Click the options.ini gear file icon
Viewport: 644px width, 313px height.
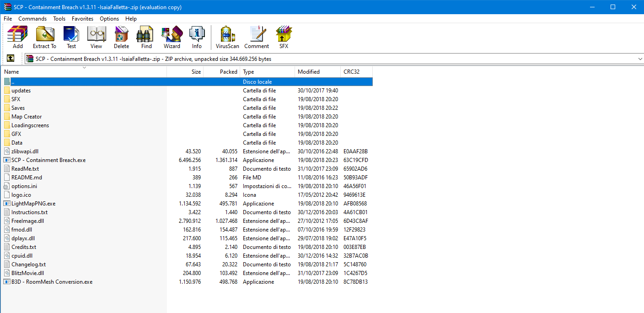pyautogui.click(x=7, y=186)
